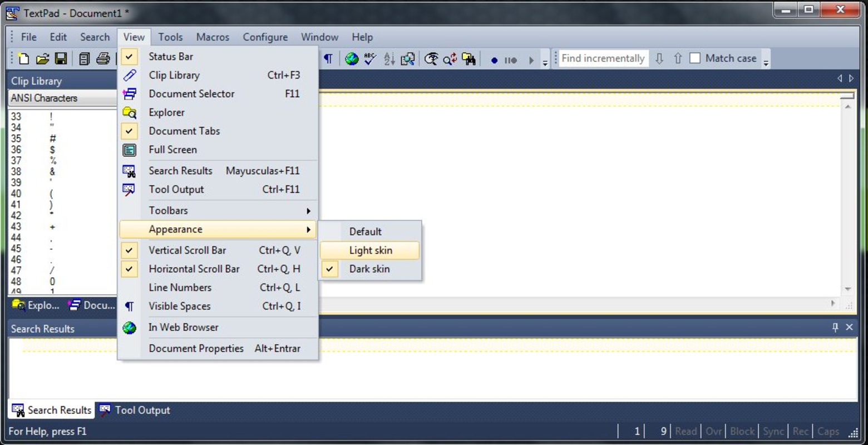Open the Tools menu
Viewport: 868px width, 445px height.
point(170,37)
